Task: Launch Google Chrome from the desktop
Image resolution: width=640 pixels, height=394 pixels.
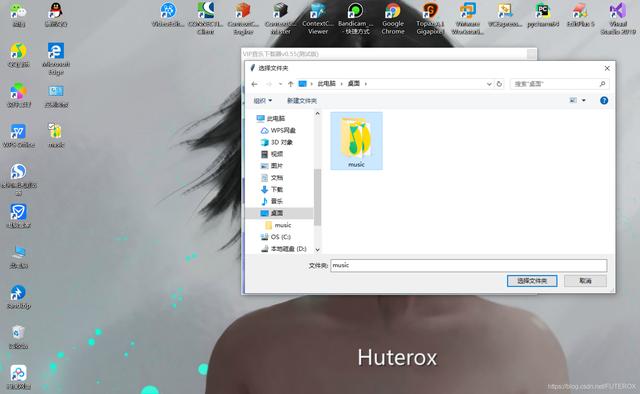Action: [393, 18]
